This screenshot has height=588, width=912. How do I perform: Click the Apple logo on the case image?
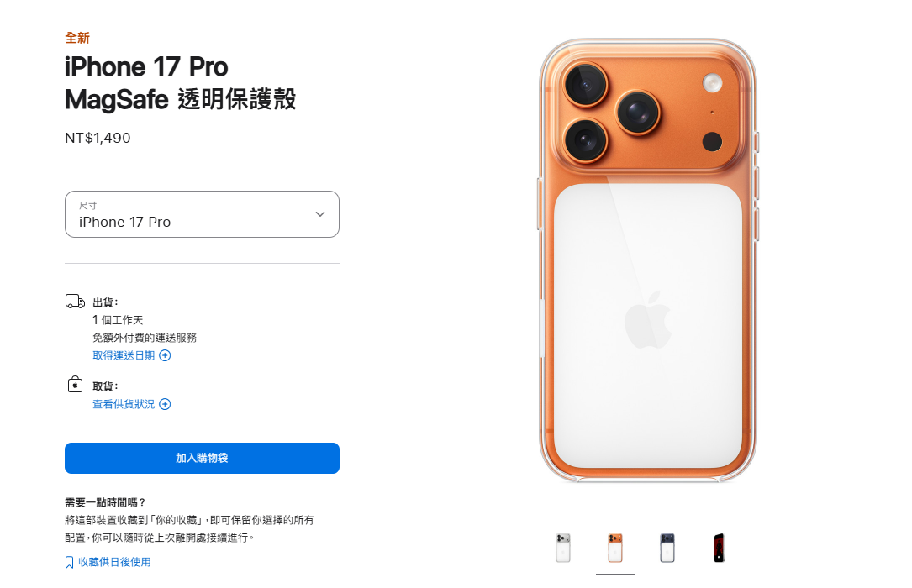click(648, 319)
